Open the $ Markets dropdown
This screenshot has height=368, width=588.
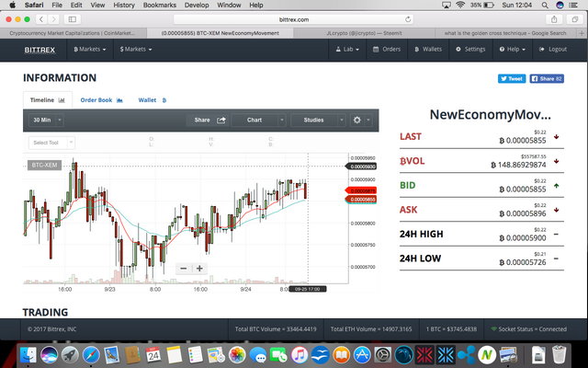point(136,49)
